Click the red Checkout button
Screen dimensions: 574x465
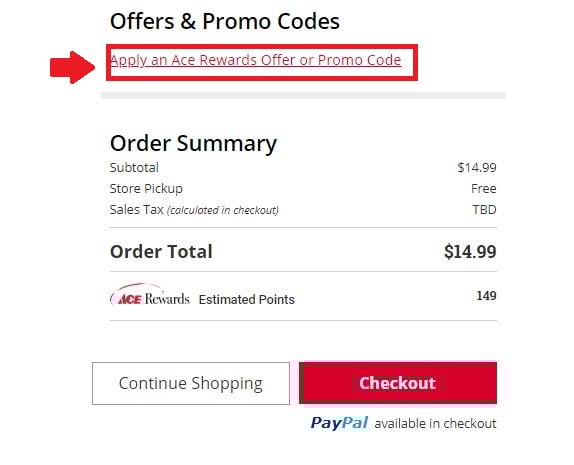click(x=398, y=383)
